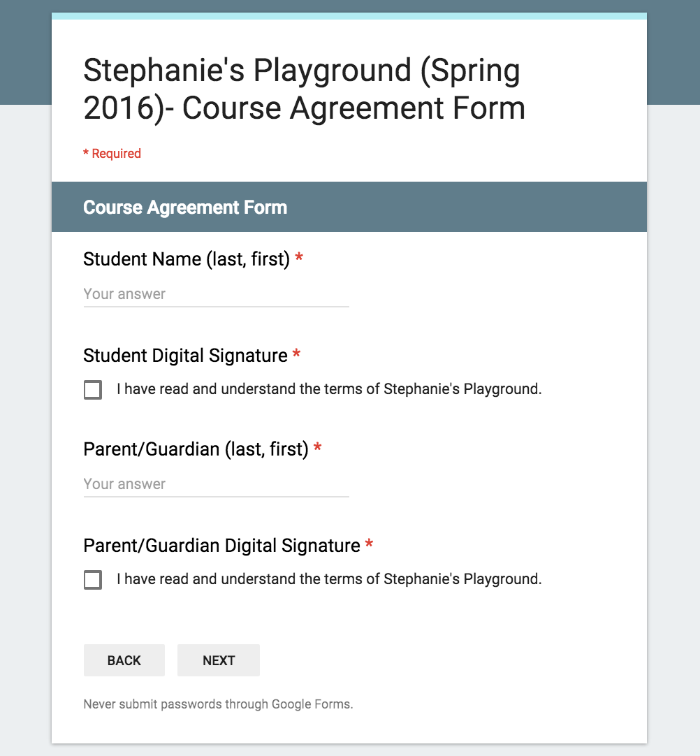Click the 'Student Name (last, first)' label
The height and width of the screenshot is (756, 700).
[x=186, y=259]
